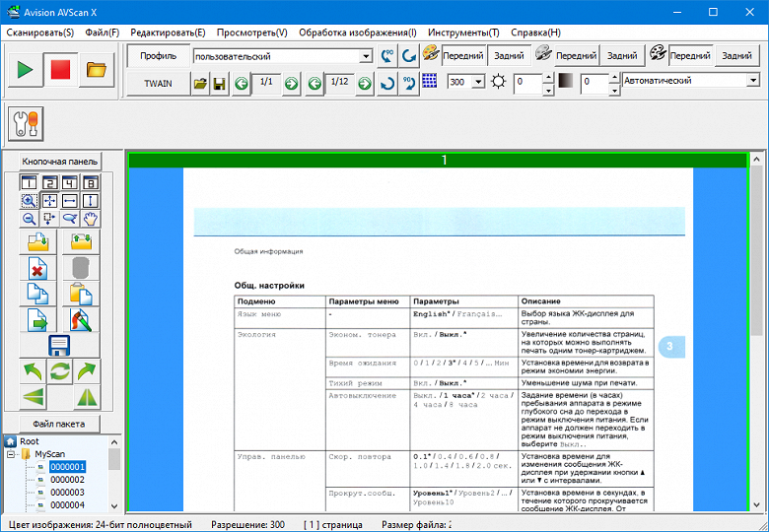Click the Файл пакета button
Screen dimensions: 769x532
(59, 424)
